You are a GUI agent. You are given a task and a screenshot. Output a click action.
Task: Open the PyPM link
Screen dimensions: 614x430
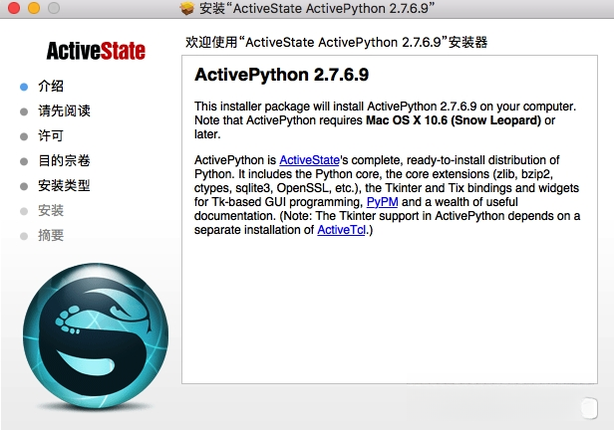[x=382, y=202]
